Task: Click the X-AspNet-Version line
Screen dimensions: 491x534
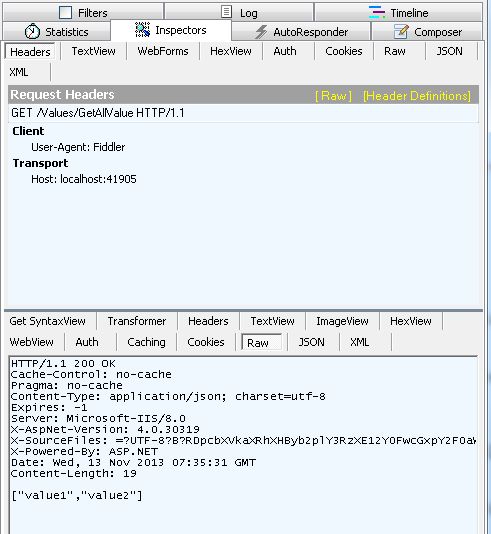Action: (105, 429)
